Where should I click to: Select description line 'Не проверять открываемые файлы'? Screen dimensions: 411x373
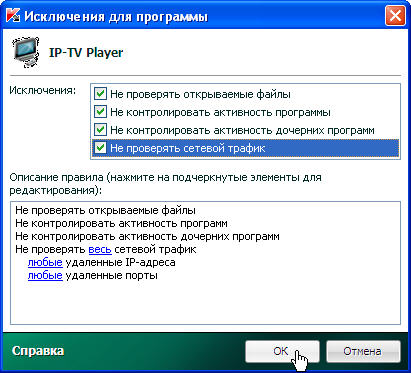coord(105,211)
